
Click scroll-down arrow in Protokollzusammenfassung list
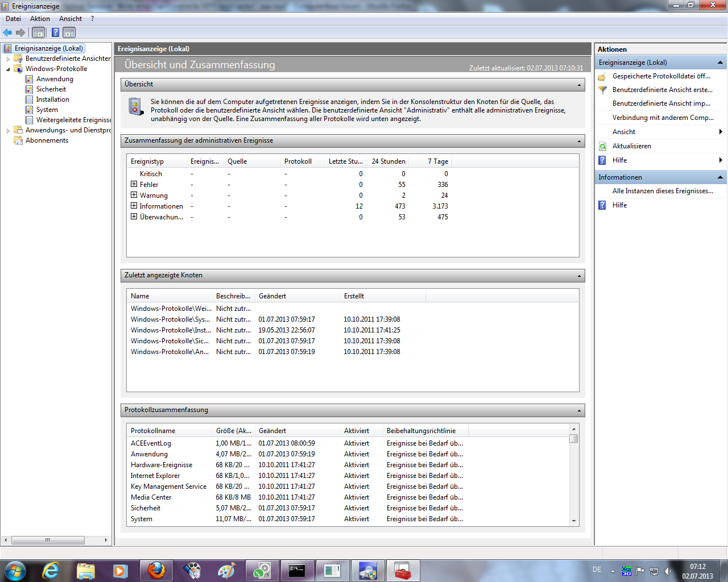pos(574,521)
